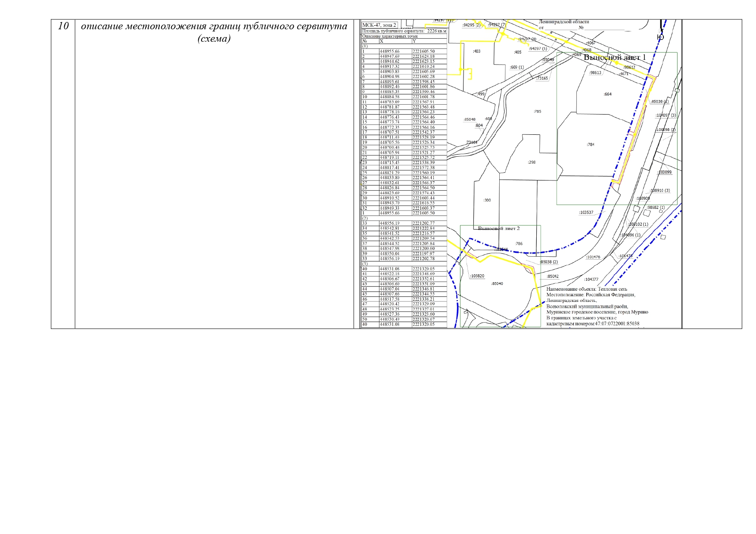
Task: Click the X value 448817.41
Action: tap(389, 168)
